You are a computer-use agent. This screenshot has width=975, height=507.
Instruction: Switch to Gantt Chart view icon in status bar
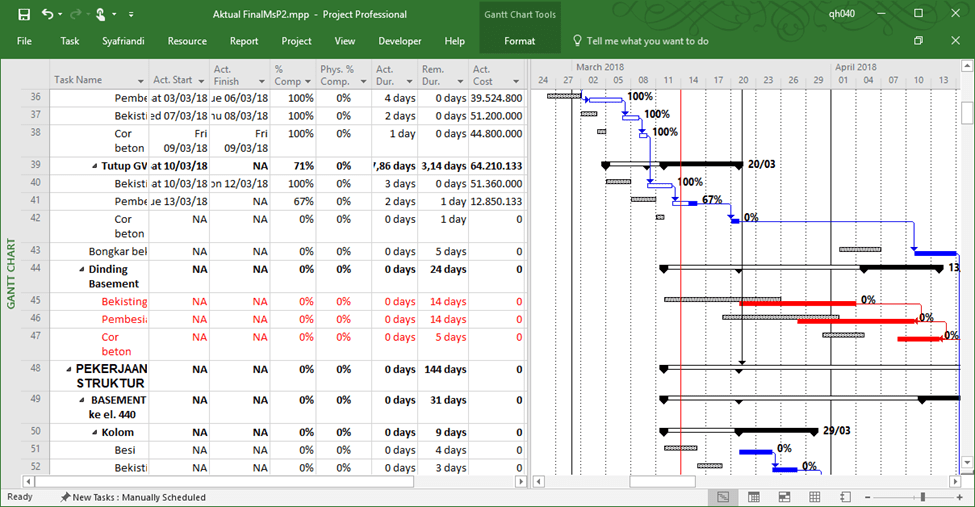[x=723, y=497]
